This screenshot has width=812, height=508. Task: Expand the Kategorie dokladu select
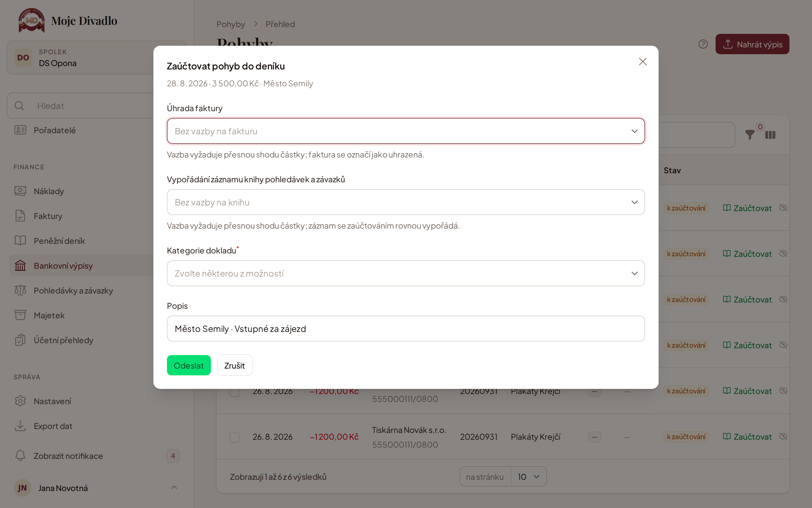[406, 273]
